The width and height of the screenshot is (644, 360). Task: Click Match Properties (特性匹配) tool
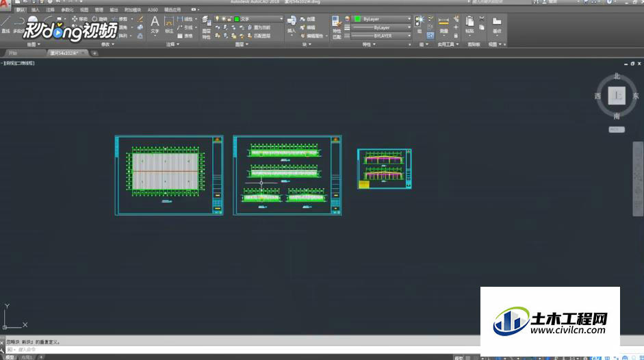click(337, 27)
